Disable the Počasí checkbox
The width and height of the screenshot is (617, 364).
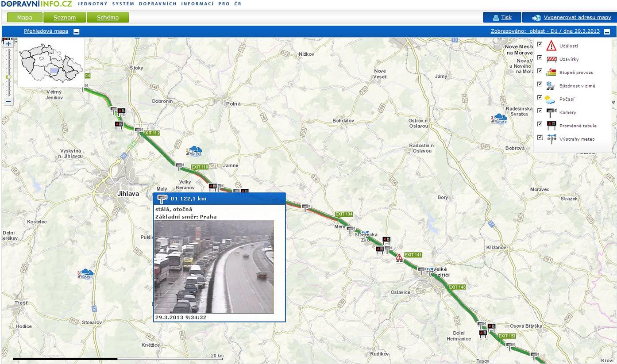coord(540,97)
